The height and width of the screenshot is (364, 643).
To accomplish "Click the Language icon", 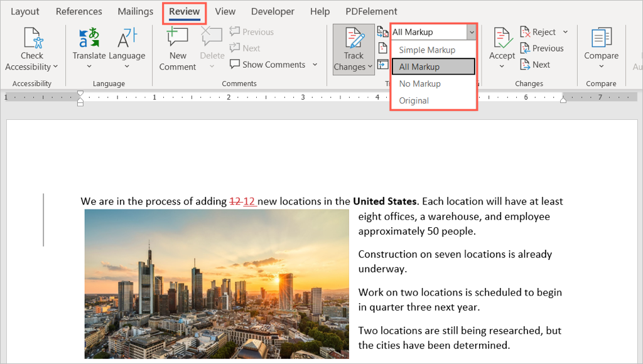I will [x=127, y=39].
